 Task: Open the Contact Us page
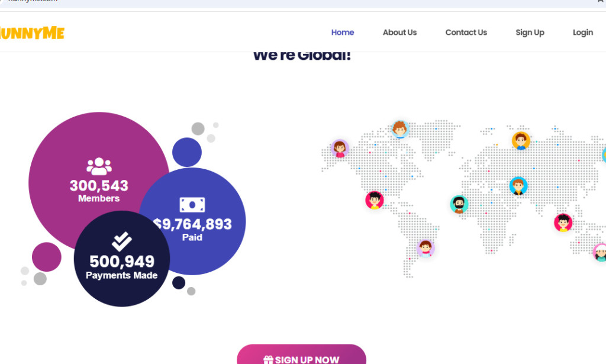(466, 33)
